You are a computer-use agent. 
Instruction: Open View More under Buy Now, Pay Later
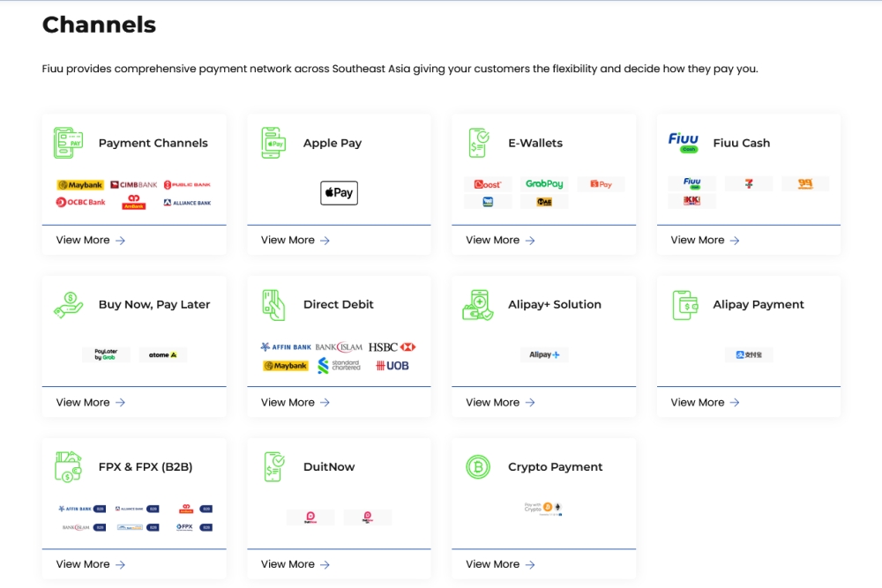click(x=91, y=403)
